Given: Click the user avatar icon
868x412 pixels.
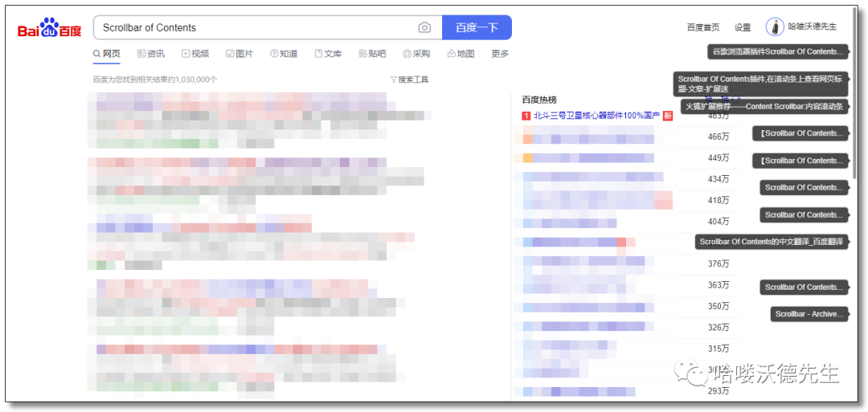Looking at the screenshot, I should pyautogui.click(x=775, y=27).
